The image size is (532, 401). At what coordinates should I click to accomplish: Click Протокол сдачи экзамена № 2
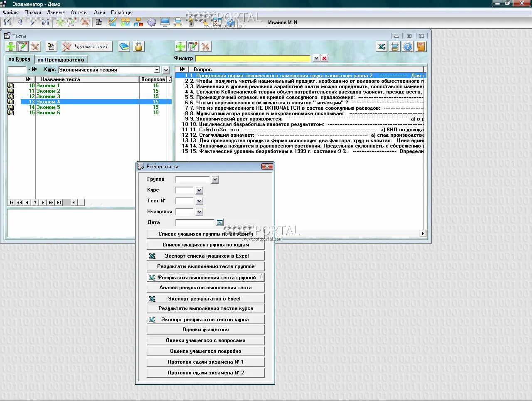tap(206, 373)
